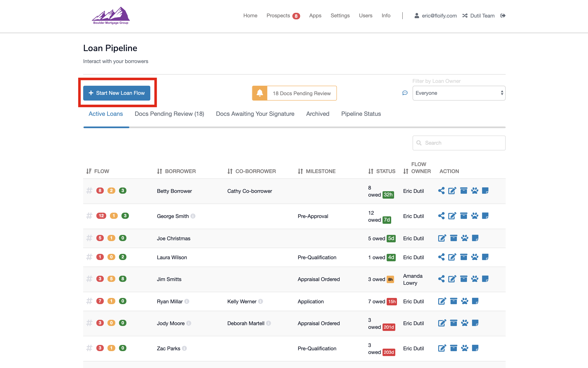Viewport: 588px width, 368px height.
Task: Click Start New Loan Flow button
Action: coord(117,93)
